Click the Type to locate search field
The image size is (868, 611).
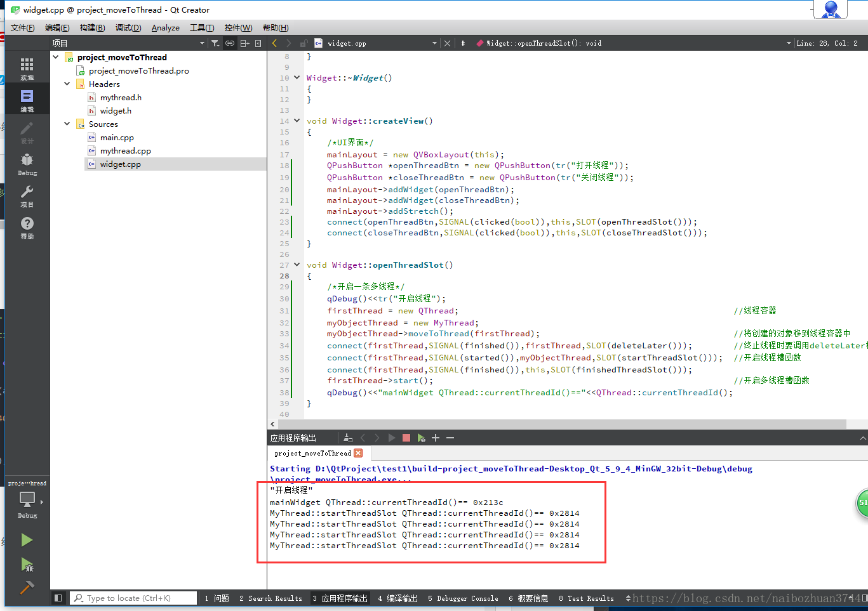point(134,598)
